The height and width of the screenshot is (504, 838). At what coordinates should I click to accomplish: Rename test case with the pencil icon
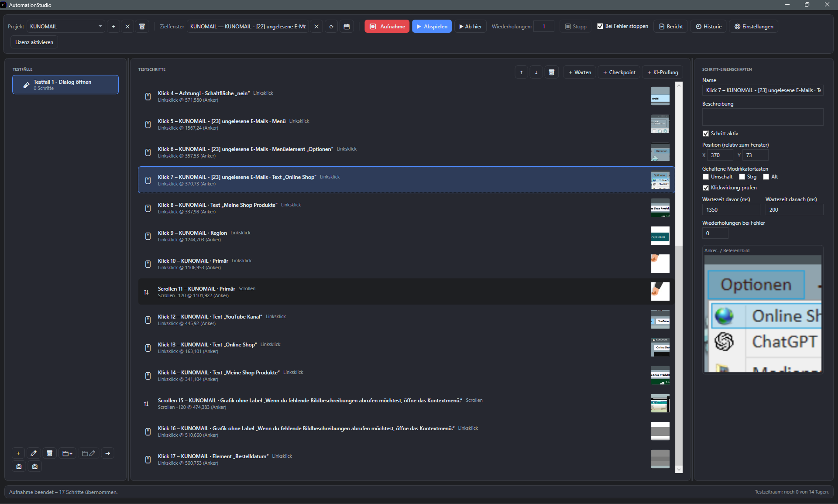point(34,453)
